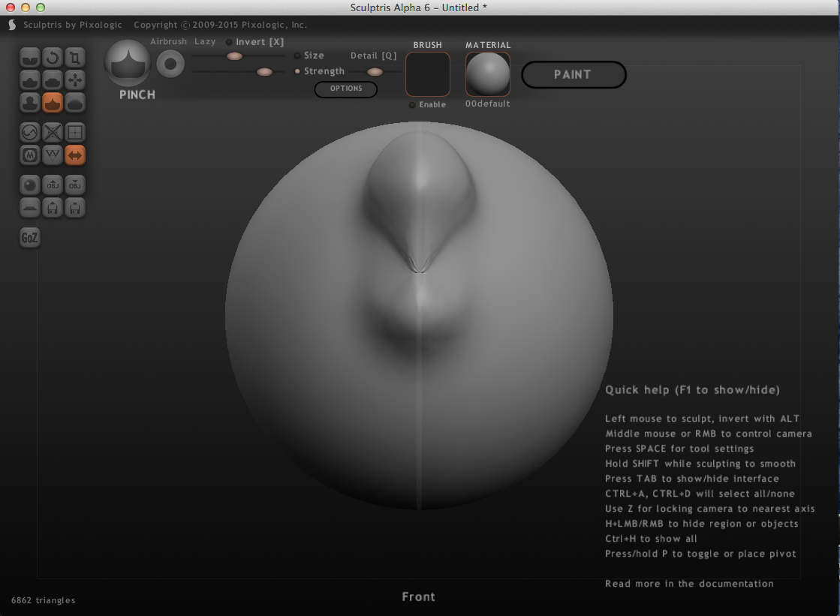
Task: Click the large Pinch brush preview
Action: tap(128, 63)
